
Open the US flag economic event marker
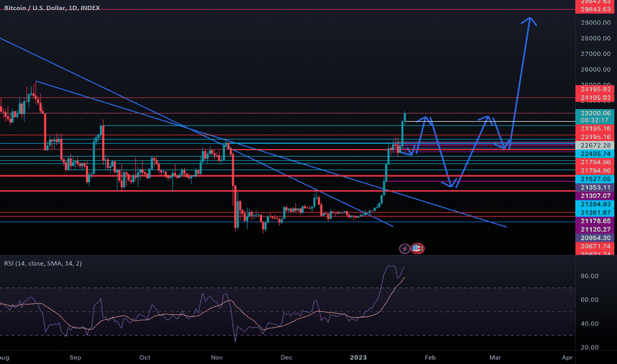point(418,248)
